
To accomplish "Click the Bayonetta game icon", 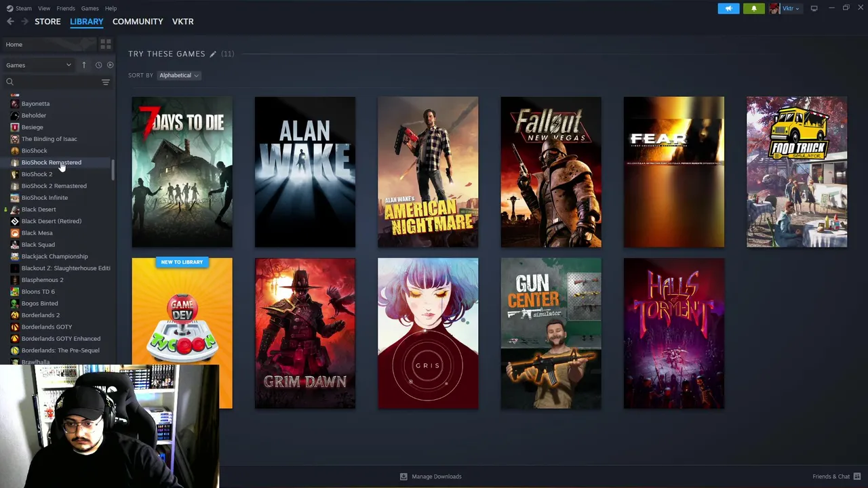I will [x=15, y=104].
